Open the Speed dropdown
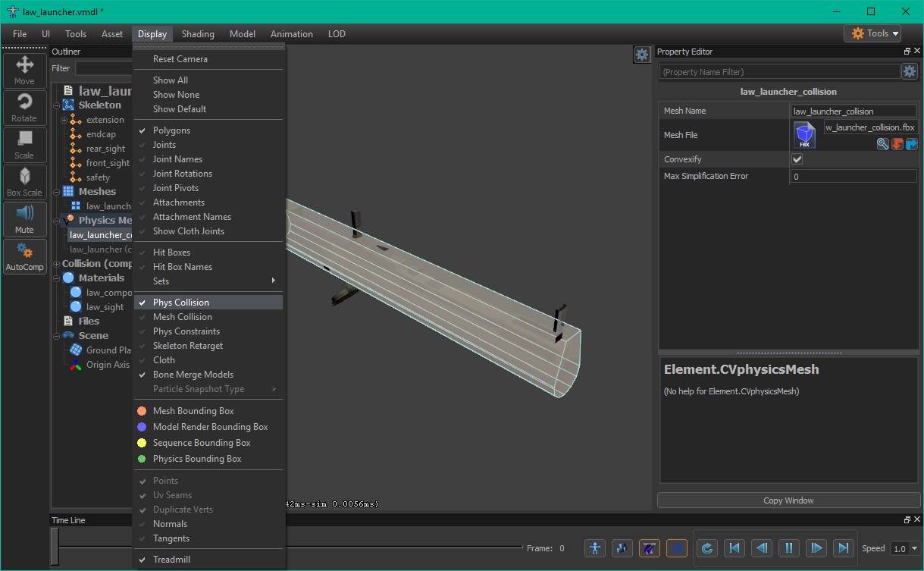 click(906, 548)
